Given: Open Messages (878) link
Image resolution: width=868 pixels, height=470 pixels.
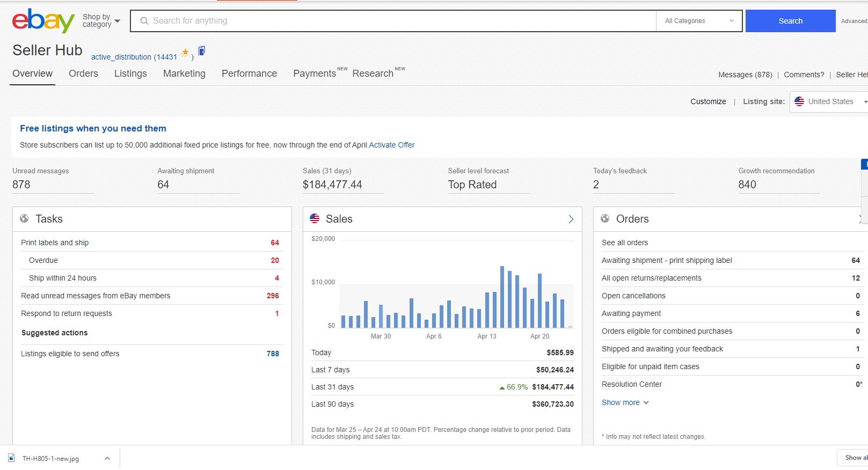Looking at the screenshot, I should click(x=745, y=75).
